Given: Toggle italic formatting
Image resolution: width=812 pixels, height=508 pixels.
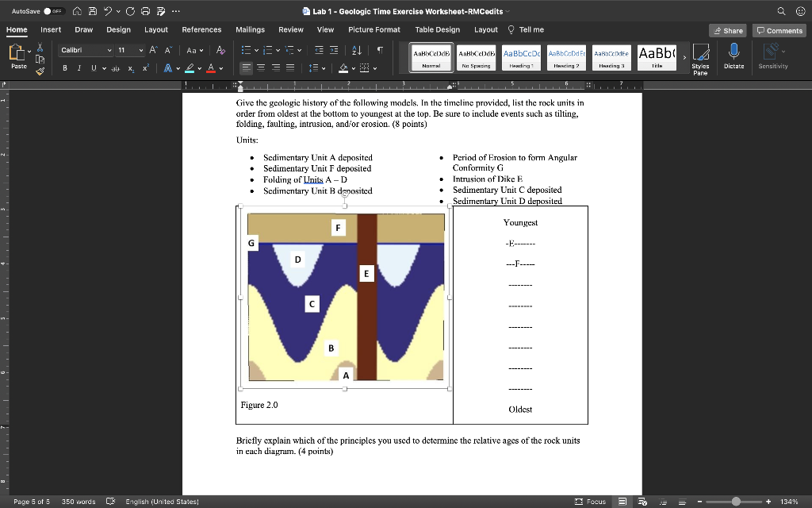Looking at the screenshot, I should tap(79, 68).
